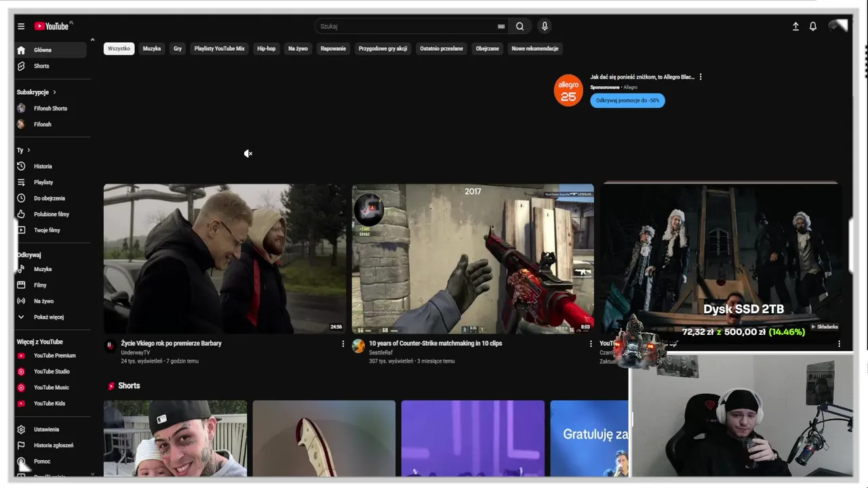Select the Przygodowe gry akcji chip
868x488 pixels.
click(x=383, y=49)
